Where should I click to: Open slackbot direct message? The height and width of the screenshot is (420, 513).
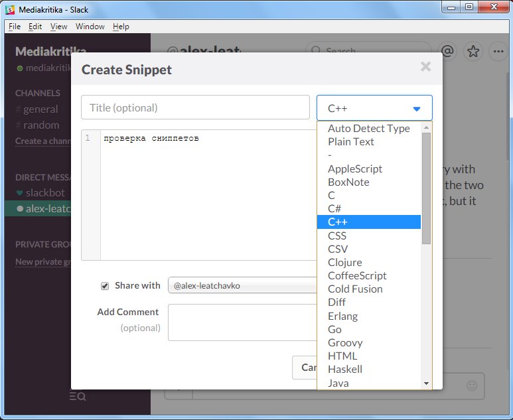[45, 192]
